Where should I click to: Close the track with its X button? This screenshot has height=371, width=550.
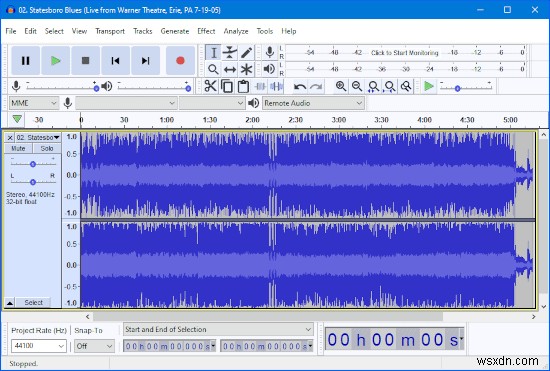click(10, 137)
